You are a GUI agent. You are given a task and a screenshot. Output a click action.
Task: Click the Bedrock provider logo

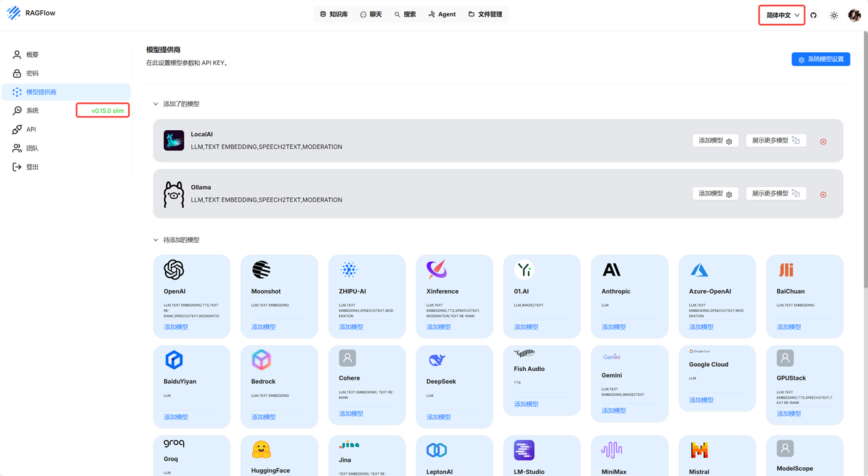click(261, 360)
